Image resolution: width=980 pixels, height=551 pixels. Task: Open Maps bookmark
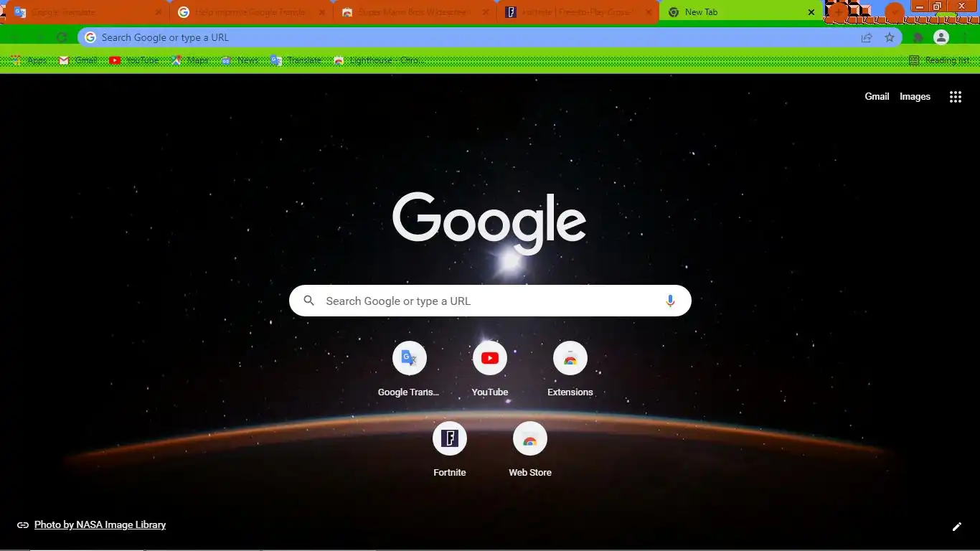pos(190,60)
